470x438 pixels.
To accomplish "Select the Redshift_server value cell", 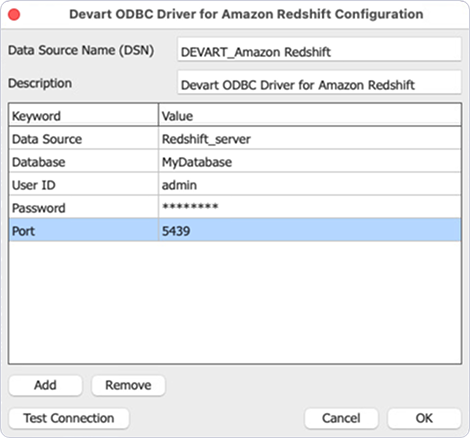I will [x=310, y=138].
